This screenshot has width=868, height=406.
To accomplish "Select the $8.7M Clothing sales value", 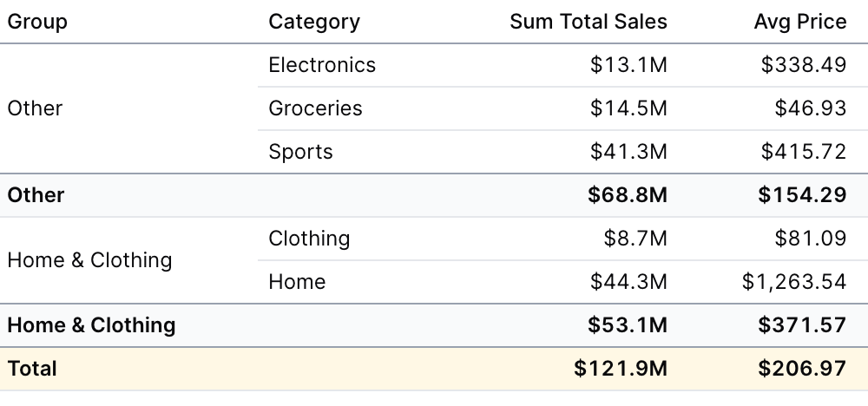I will [x=635, y=239].
